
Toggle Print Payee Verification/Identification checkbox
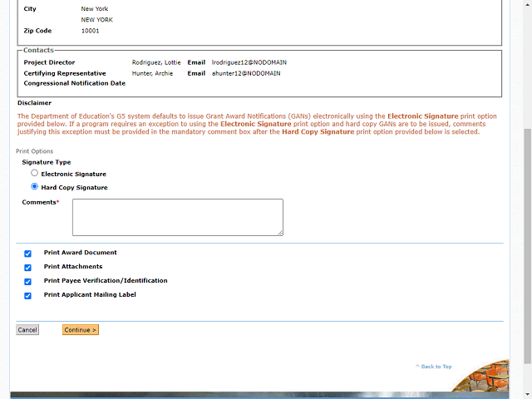coord(27,282)
